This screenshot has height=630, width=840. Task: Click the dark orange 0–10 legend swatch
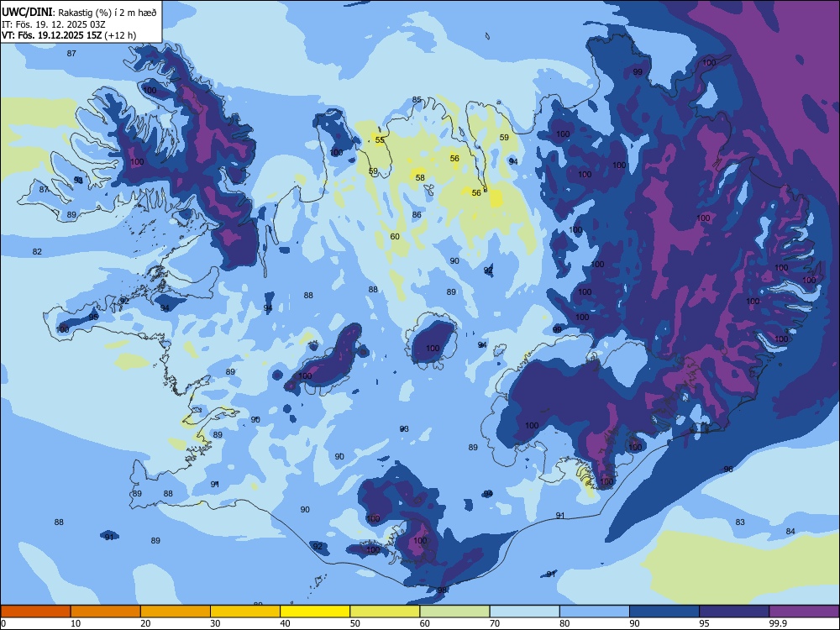tap(35, 612)
